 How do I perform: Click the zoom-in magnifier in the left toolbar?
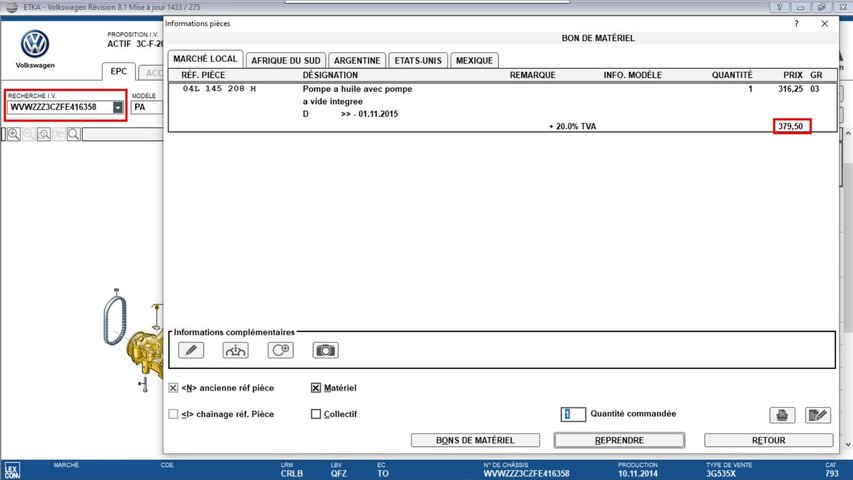14,134
